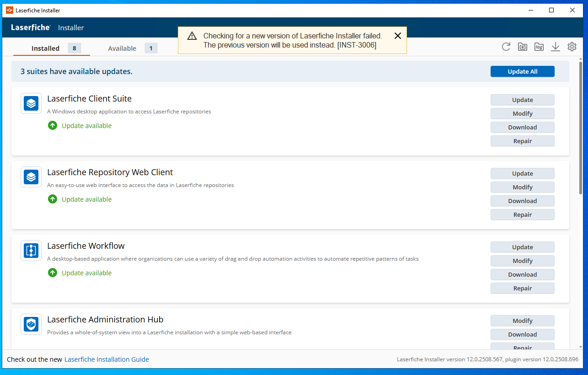Repair Laserfiche Repository Web Client
Viewport: 588px width, 375px height.
point(523,214)
